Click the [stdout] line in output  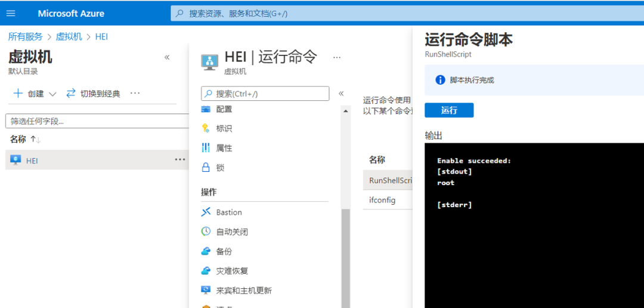click(454, 171)
